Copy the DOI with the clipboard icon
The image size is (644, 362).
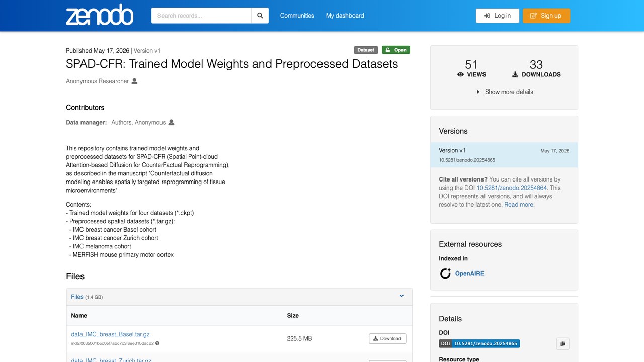tap(562, 344)
